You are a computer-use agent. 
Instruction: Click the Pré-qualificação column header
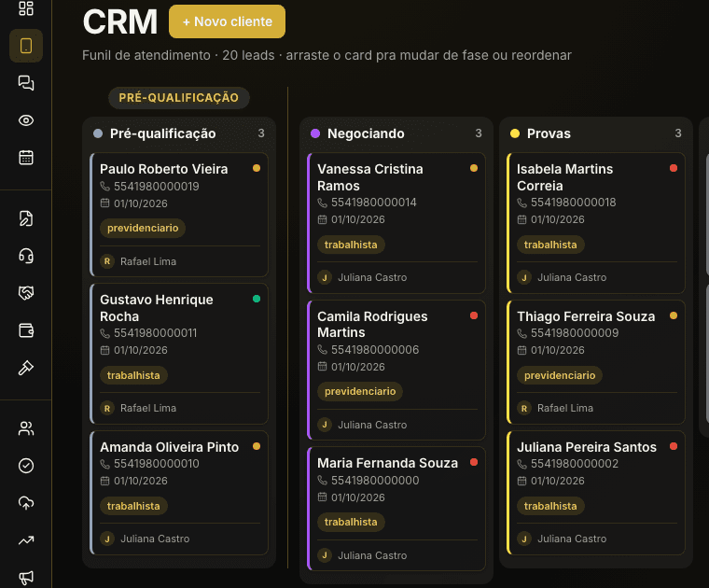[179, 133]
